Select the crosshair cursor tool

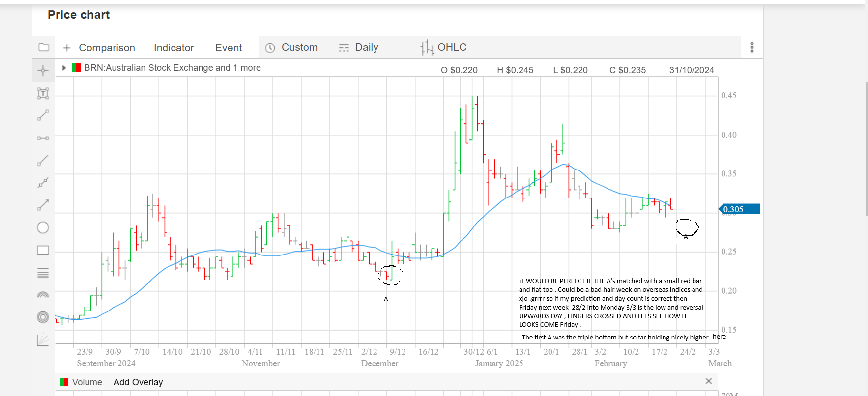pos(43,71)
